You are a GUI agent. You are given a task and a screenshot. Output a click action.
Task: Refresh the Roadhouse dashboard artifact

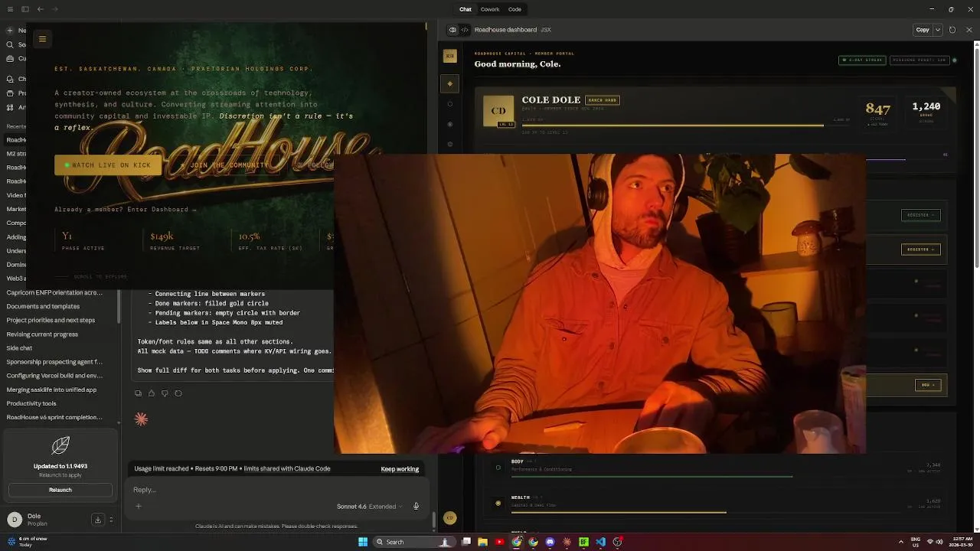tap(952, 30)
